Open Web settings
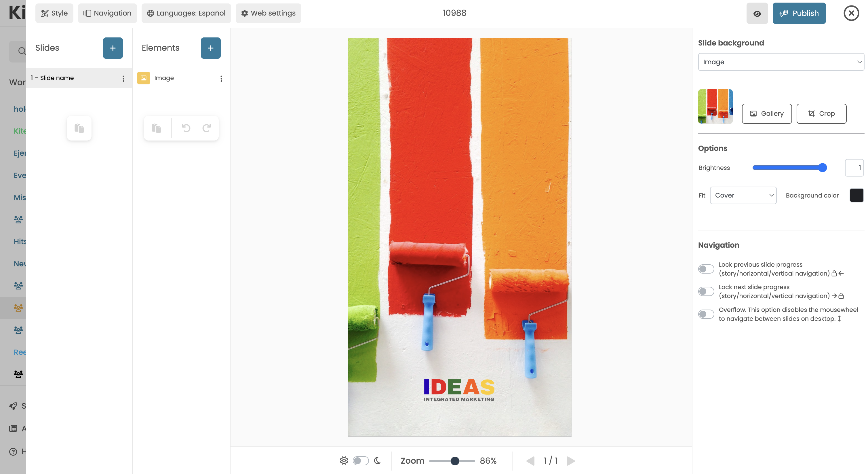868x474 pixels. 268,13
